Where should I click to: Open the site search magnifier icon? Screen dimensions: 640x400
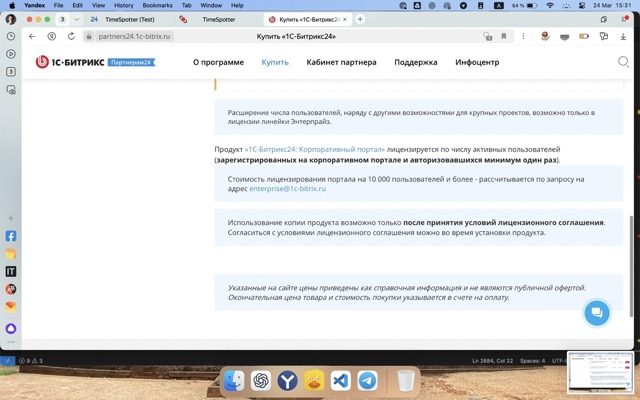coord(623,62)
